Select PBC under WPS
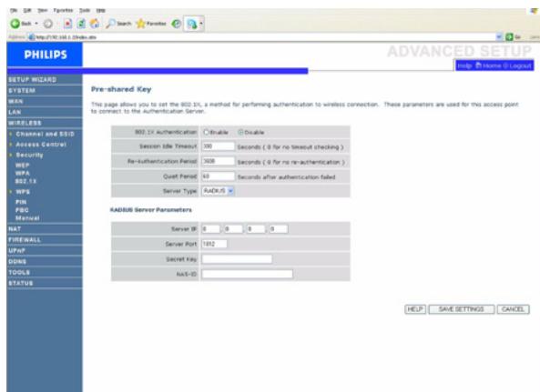This screenshot has height=392, width=540. (22, 210)
